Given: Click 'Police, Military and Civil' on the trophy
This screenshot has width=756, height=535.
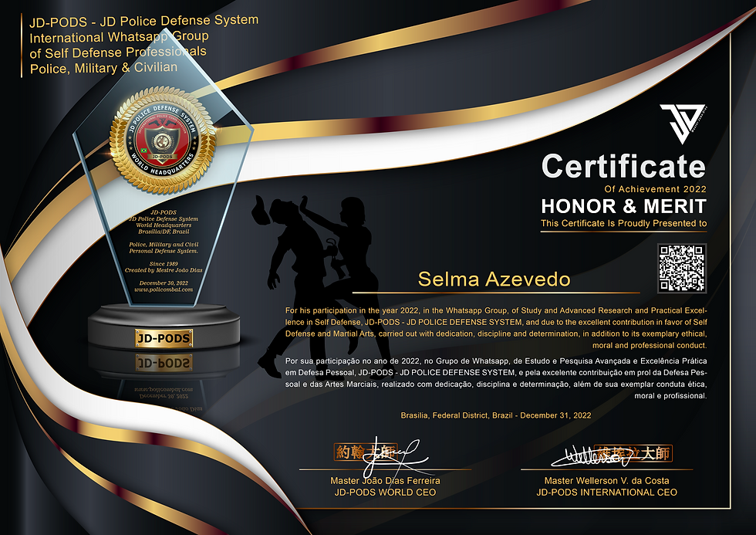Looking at the screenshot, I should (164, 245).
